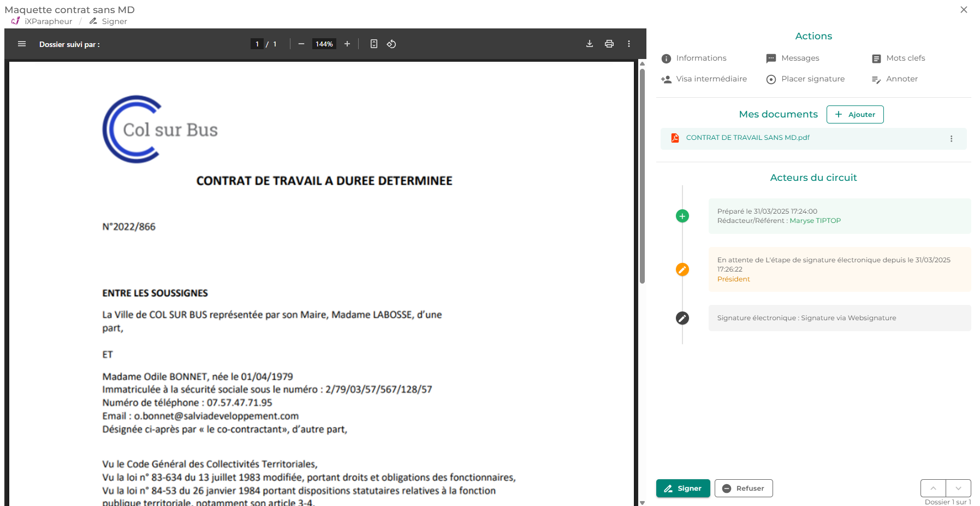This screenshot has height=506, width=980.
Task: Click the PDF zoom out minus icon
Action: (301, 44)
